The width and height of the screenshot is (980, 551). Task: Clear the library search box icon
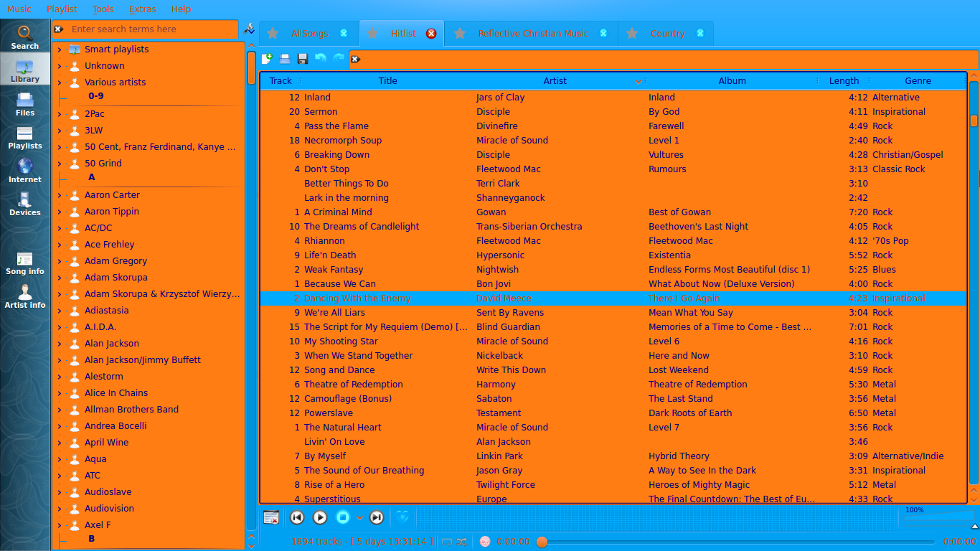pos(59,29)
